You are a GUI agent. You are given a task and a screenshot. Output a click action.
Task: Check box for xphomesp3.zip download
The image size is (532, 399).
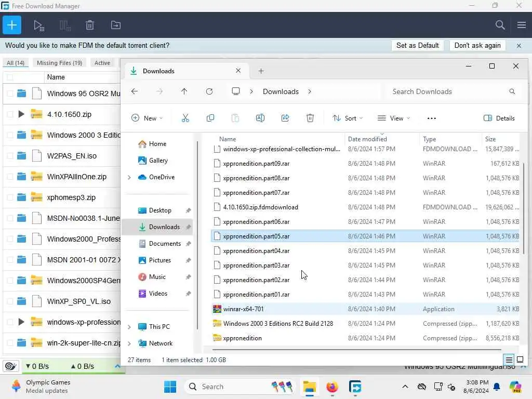[10, 197]
